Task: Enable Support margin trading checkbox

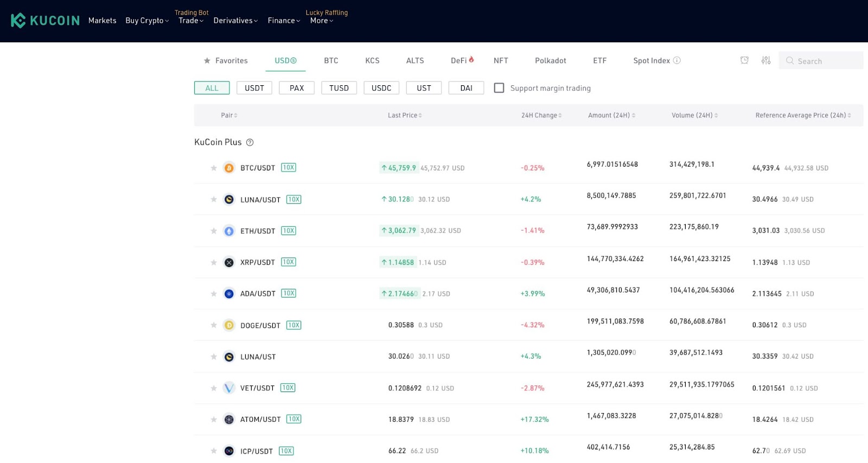Action: pos(499,87)
